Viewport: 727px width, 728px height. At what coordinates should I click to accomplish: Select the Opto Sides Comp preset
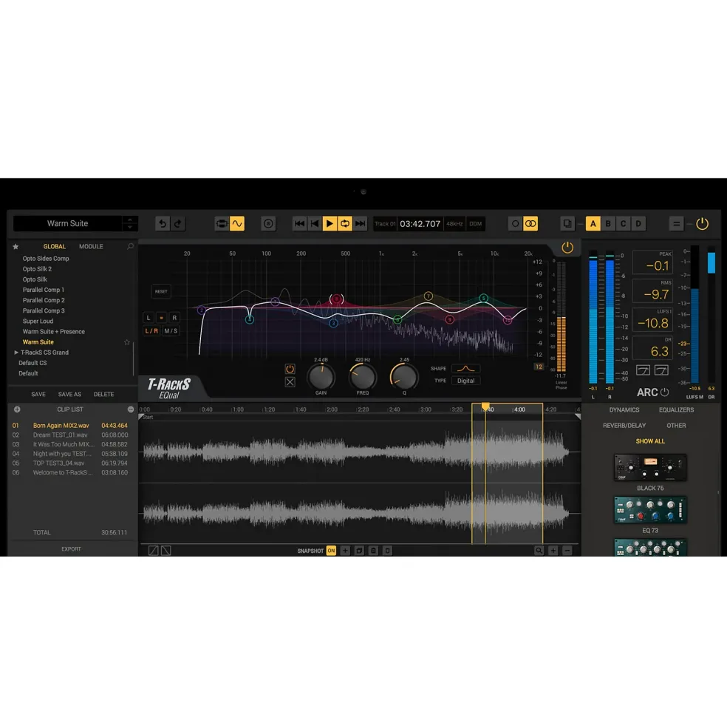(46, 259)
